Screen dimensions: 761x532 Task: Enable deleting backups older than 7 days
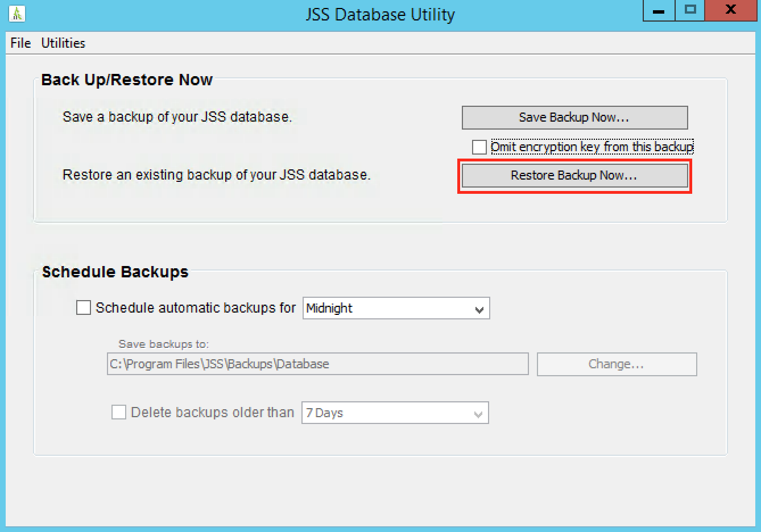pyautogui.click(x=118, y=412)
